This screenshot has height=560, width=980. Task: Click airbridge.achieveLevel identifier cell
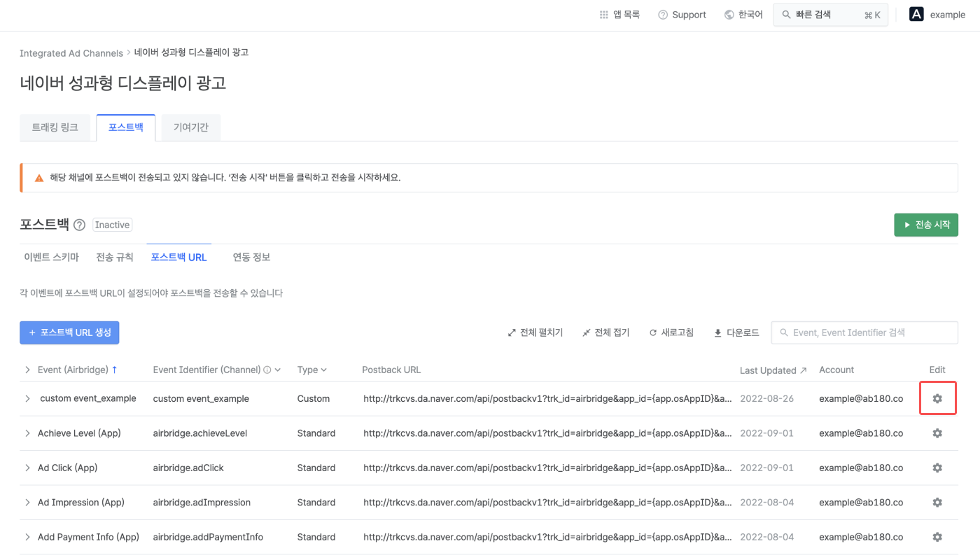[x=200, y=433]
